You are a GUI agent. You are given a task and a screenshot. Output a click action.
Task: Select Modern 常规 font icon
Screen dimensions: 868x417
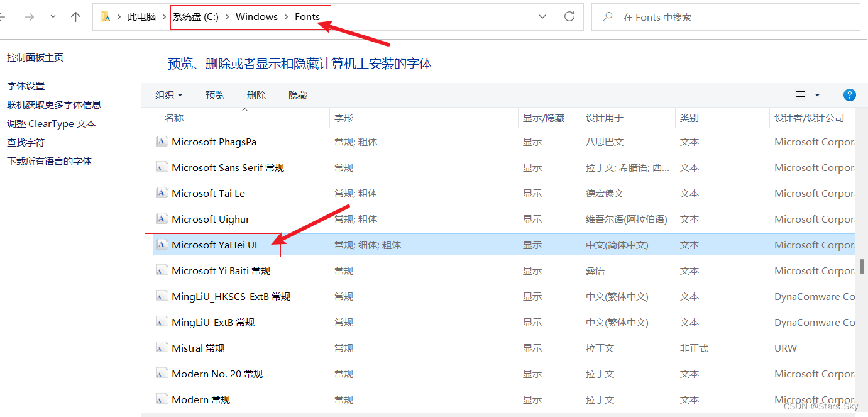[162, 399]
